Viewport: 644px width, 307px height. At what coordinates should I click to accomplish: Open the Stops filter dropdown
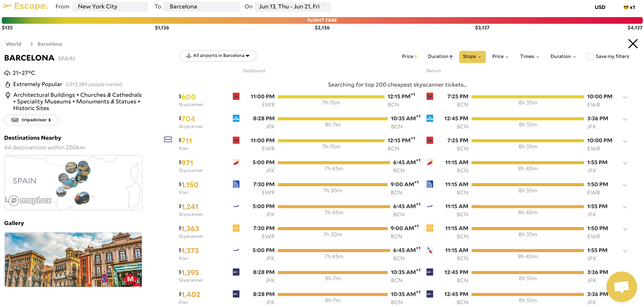click(472, 56)
